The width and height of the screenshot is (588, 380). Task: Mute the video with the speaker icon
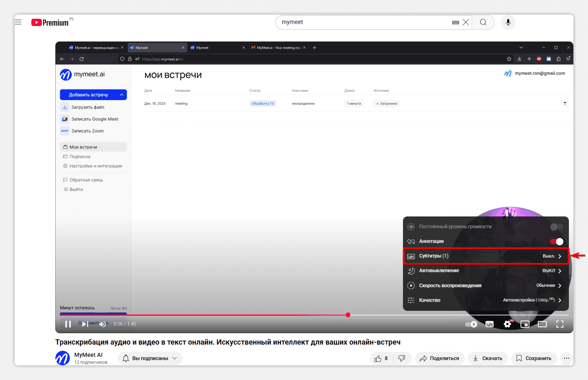coord(102,324)
